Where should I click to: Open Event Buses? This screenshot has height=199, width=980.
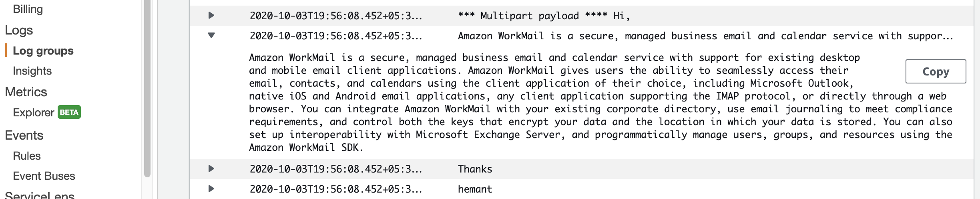click(44, 176)
